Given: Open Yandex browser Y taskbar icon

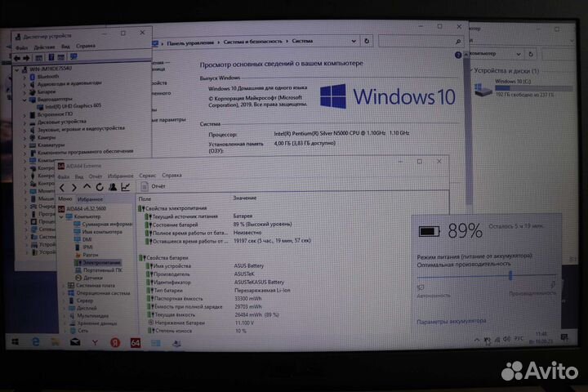Looking at the screenshot, I should [95, 342].
